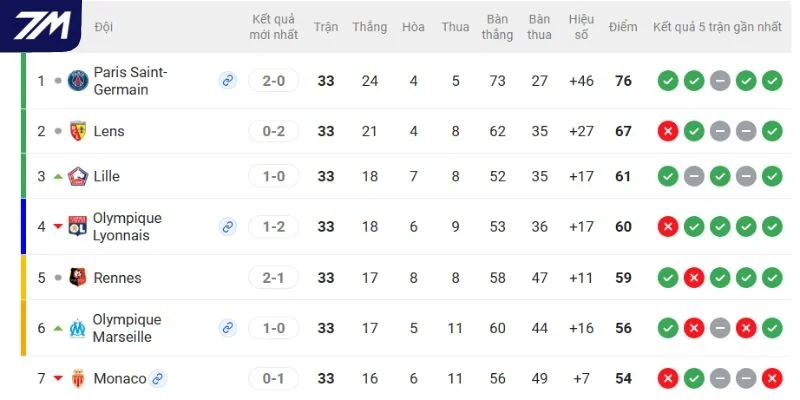Click the Olympique Marseille crest icon

(78, 328)
